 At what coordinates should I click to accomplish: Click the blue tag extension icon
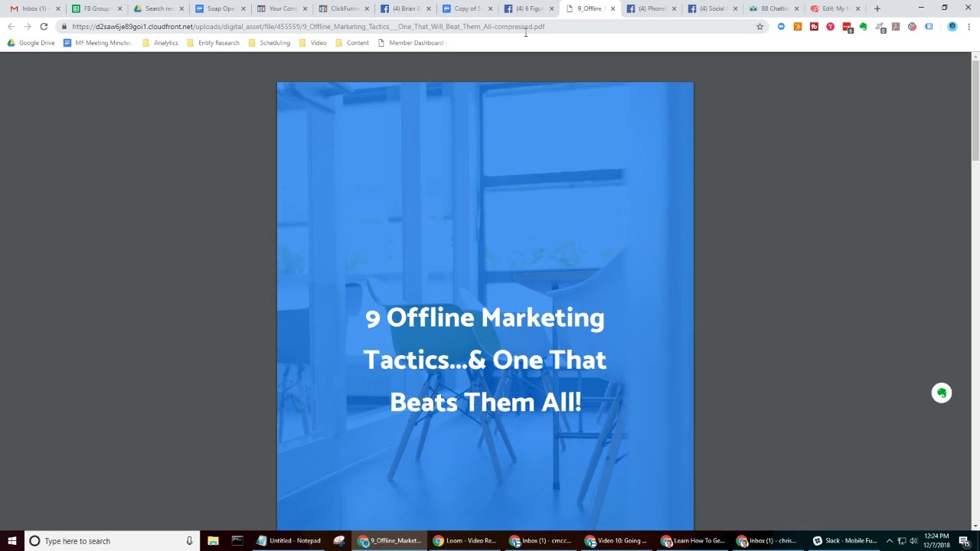pyautogui.click(x=929, y=27)
